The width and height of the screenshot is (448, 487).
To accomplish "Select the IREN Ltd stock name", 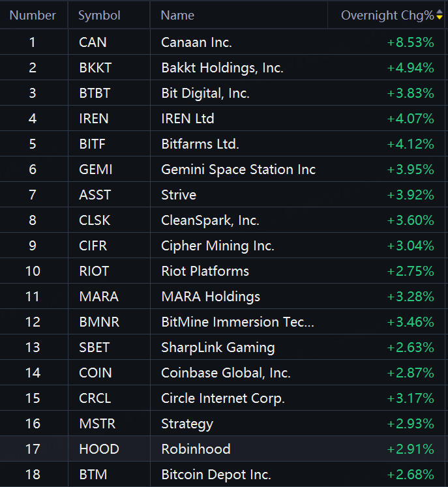I will 188,119.
